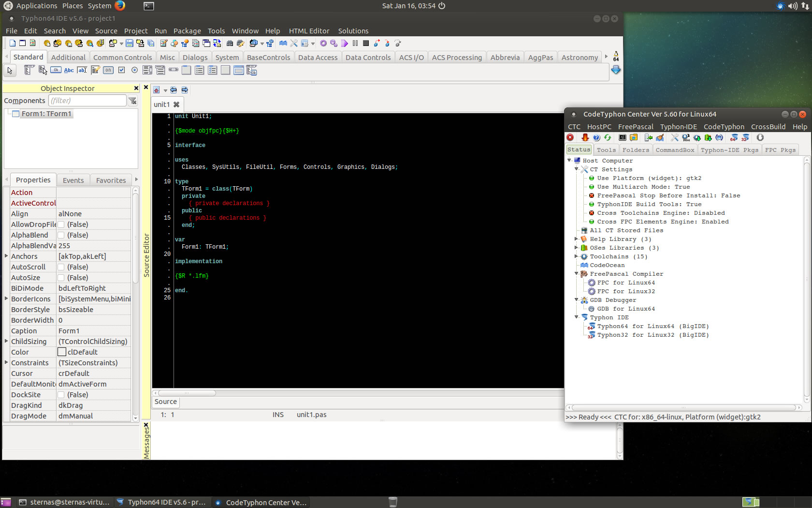Expand the Help Library tree node
Screen dimensions: 812x508
(576, 239)
